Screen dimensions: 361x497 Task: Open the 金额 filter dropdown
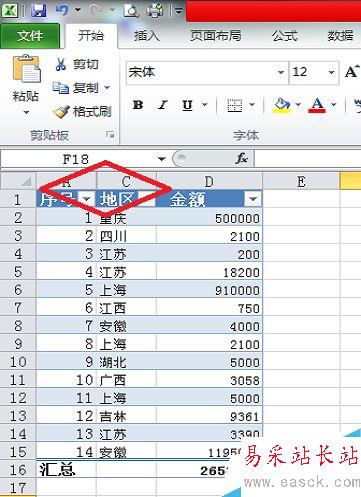(x=253, y=199)
